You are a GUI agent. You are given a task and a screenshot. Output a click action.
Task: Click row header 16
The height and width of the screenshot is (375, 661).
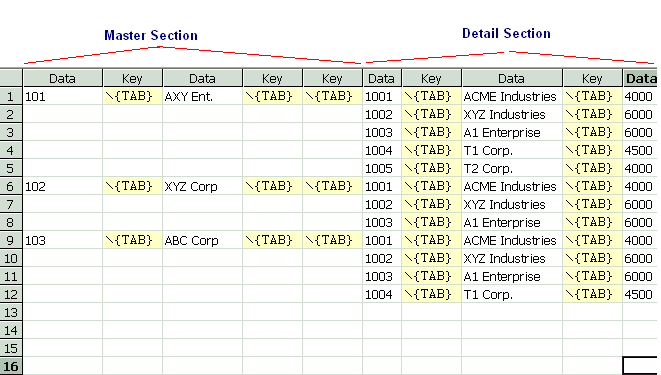pyautogui.click(x=11, y=366)
